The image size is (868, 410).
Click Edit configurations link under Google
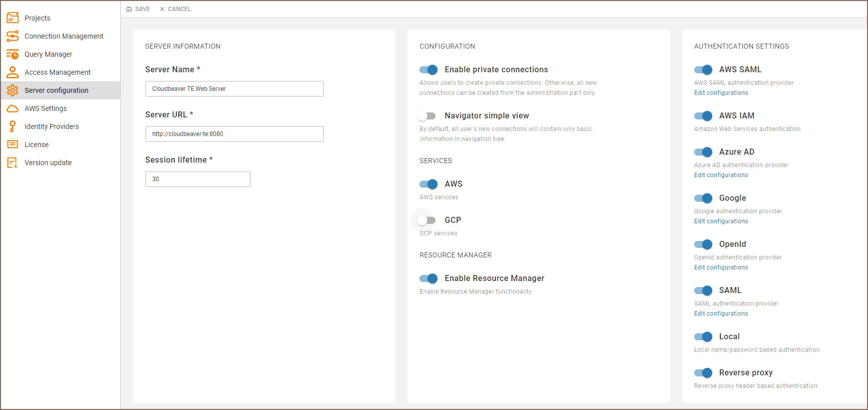(721, 221)
